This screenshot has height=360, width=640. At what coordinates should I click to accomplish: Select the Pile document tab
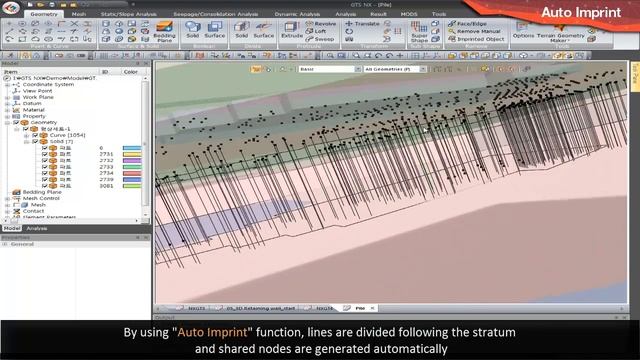pyautogui.click(x=360, y=308)
